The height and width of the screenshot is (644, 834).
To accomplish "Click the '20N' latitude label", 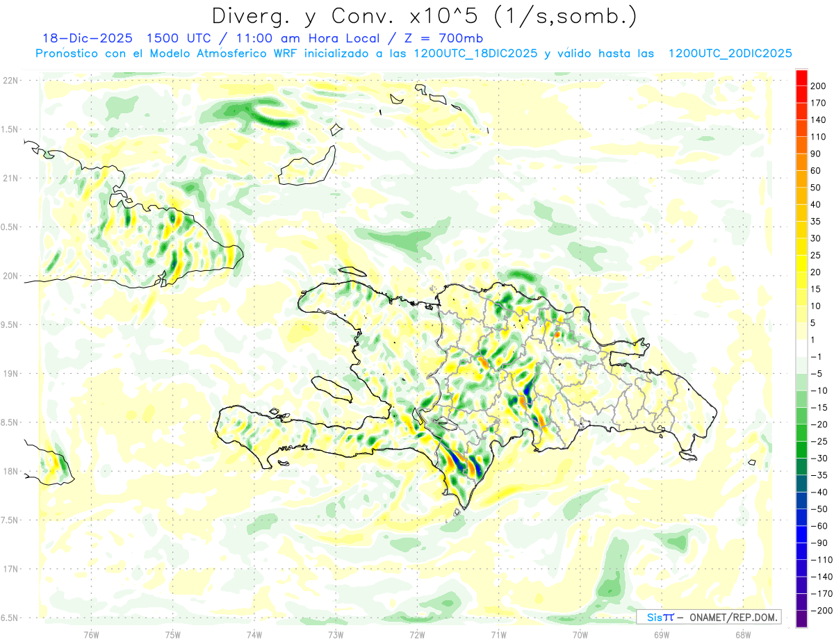I will coord(11,276).
